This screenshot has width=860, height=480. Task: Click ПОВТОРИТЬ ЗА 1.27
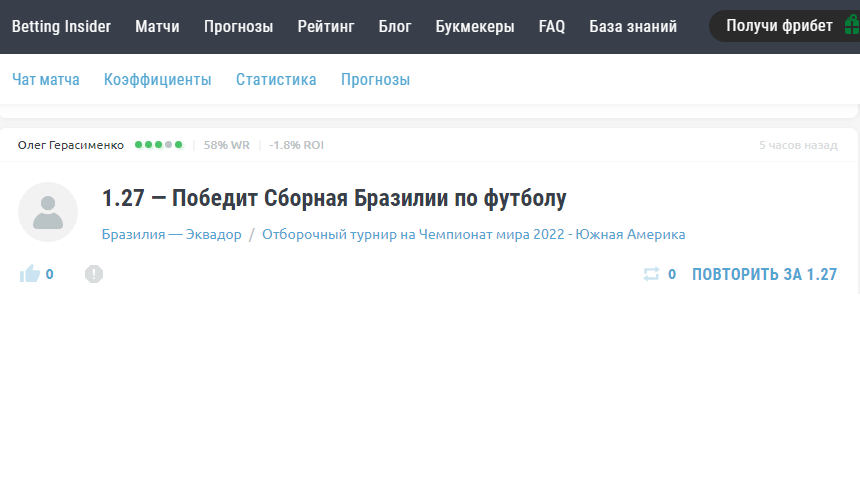click(765, 274)
